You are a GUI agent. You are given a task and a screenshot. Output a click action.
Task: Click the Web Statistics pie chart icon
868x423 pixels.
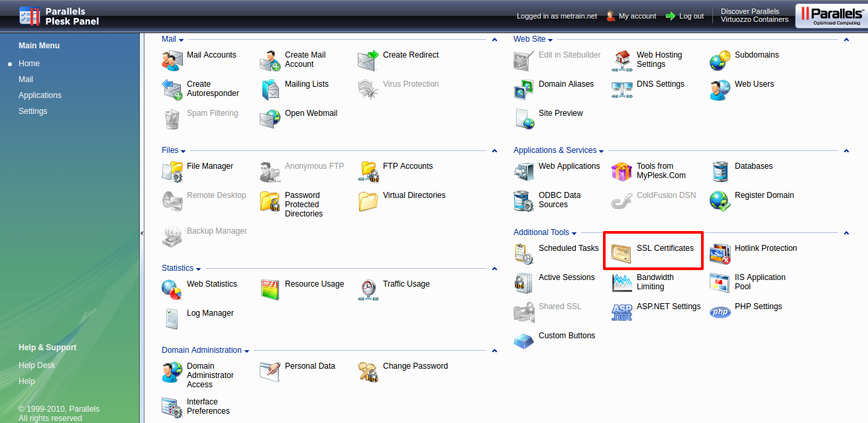click(172, 289)
